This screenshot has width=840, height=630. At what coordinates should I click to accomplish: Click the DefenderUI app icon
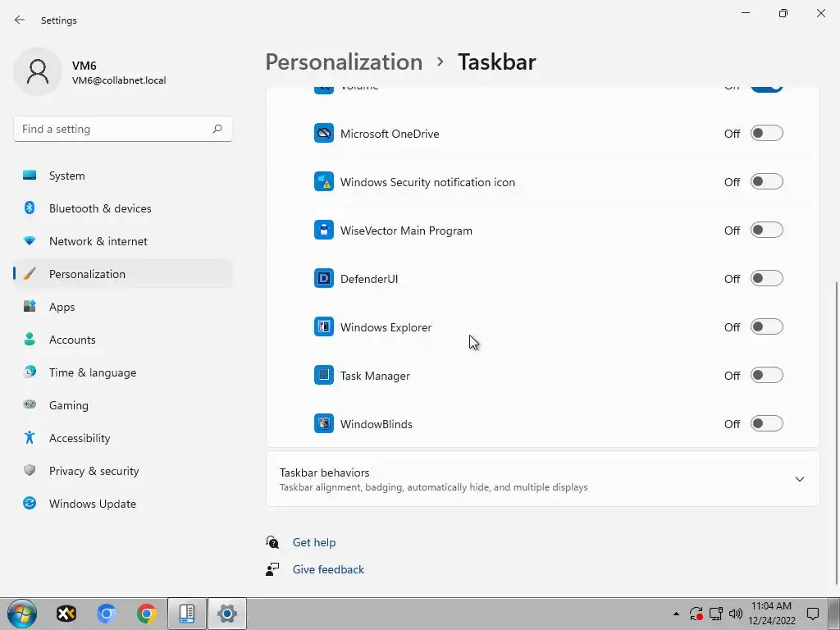tap(323, 279)
